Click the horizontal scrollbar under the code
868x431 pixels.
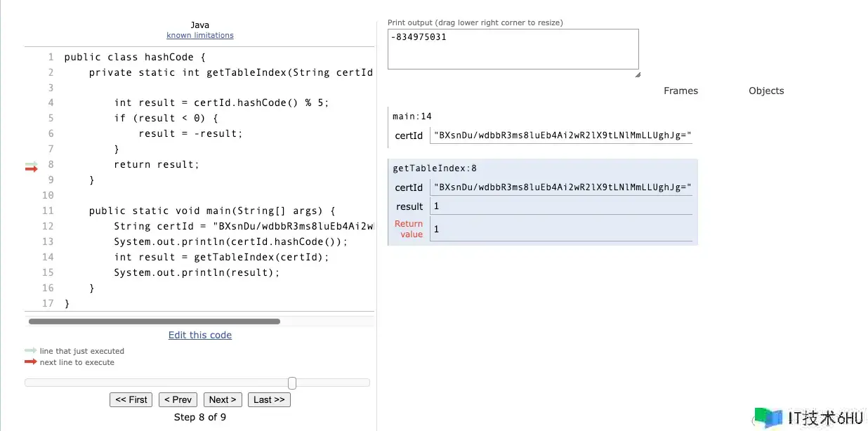click(x=154, y=321)
